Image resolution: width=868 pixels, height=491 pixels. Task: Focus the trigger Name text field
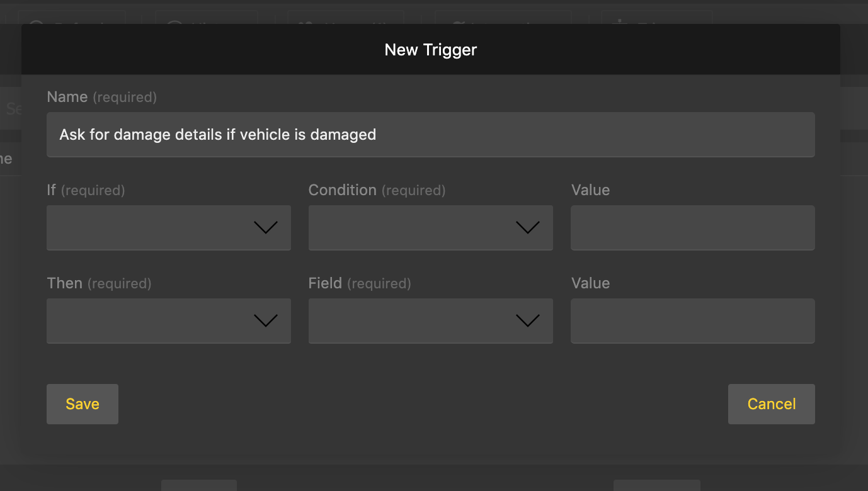click(430, 135)
